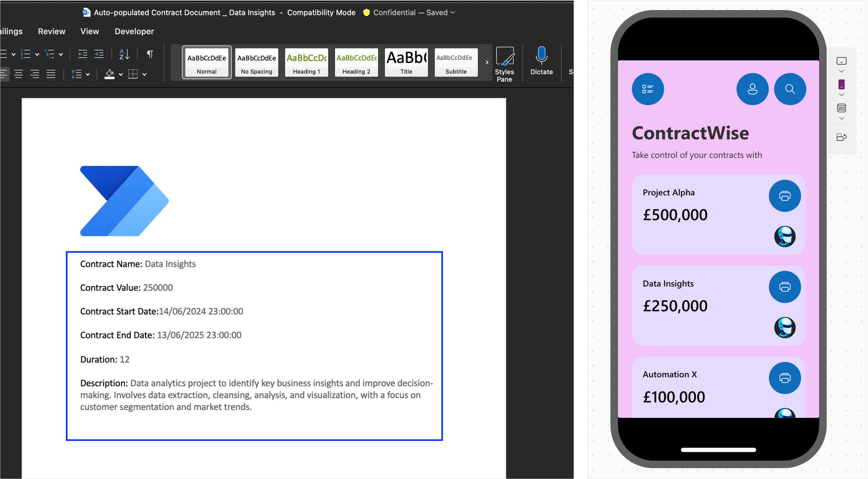The height and width of the screenshot is (479, 868).
Task: Open the shading color dropdown arrow
Action: click(121, 74)
